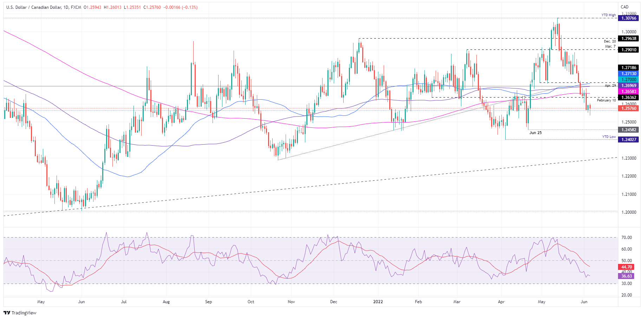
Task: Click the Feb time axis label
Action: [418, 302]
